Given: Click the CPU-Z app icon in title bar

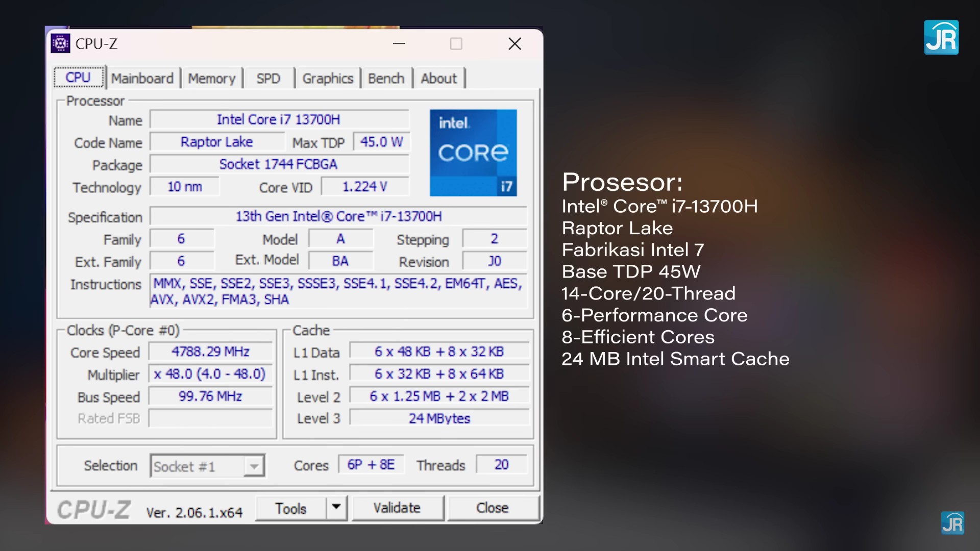Looking at the screenshot, I should tap(60, 44).
